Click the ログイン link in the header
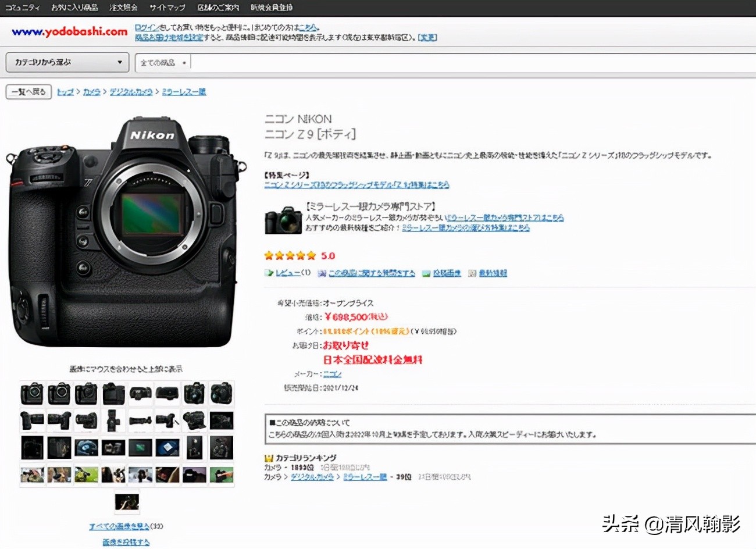756x549 pixels. click(146, 27)
